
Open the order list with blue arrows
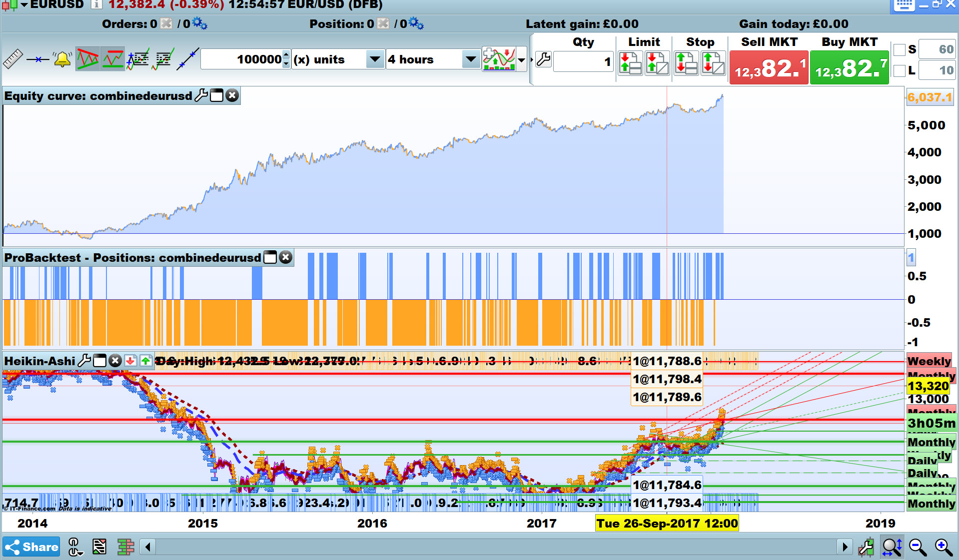[138, 59]
